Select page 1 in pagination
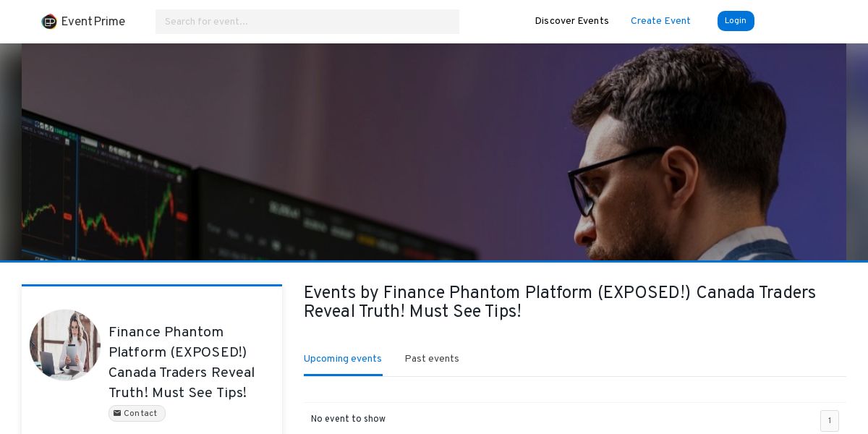This screenshot has width=868, height=434. pos(830,421)
